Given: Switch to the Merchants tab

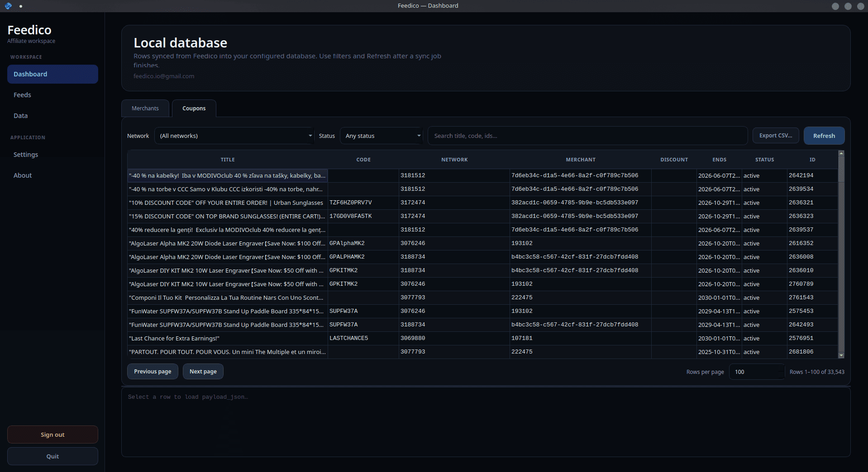Looking at the screenshot, I should [145, 109].
